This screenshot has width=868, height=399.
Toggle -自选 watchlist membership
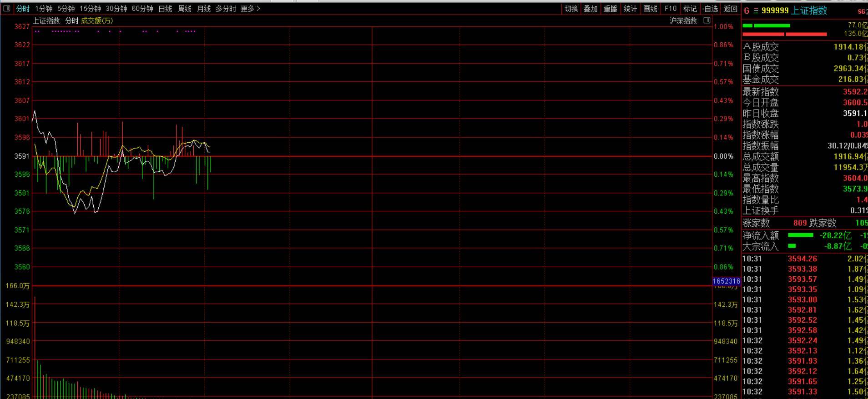(x=710, y=9)
